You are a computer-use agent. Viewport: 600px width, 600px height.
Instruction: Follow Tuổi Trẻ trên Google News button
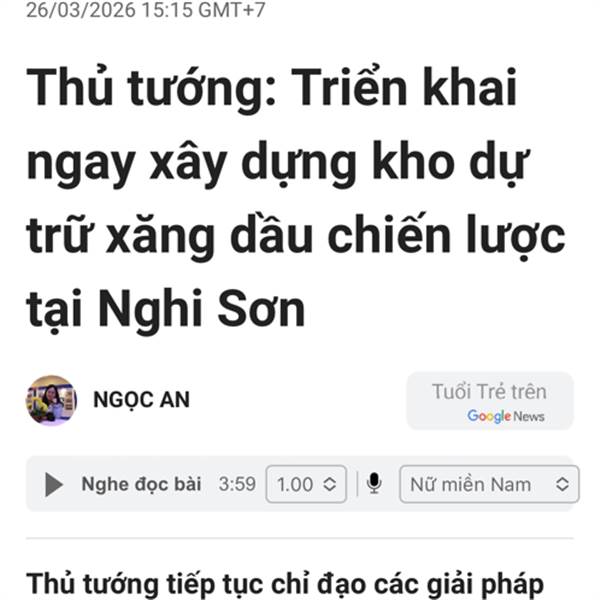click(490, 401)
